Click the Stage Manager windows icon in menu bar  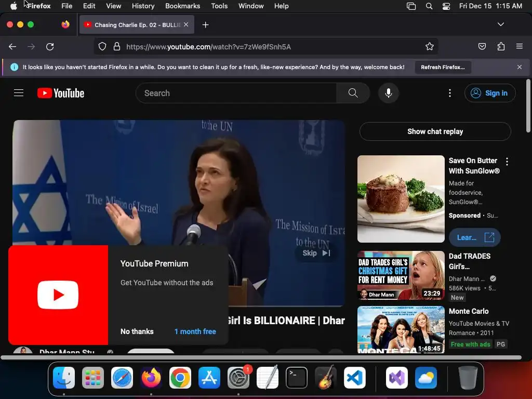pyautogui.click(x=411, y=6)
